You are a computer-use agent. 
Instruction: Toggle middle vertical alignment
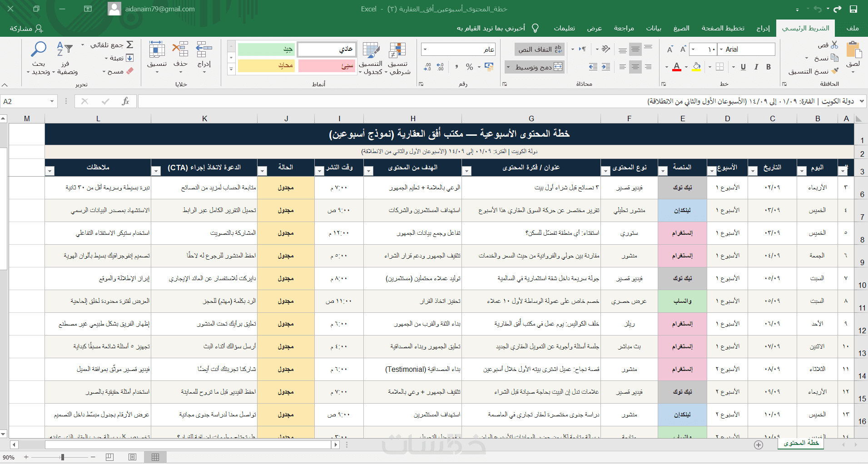point(635,49)
